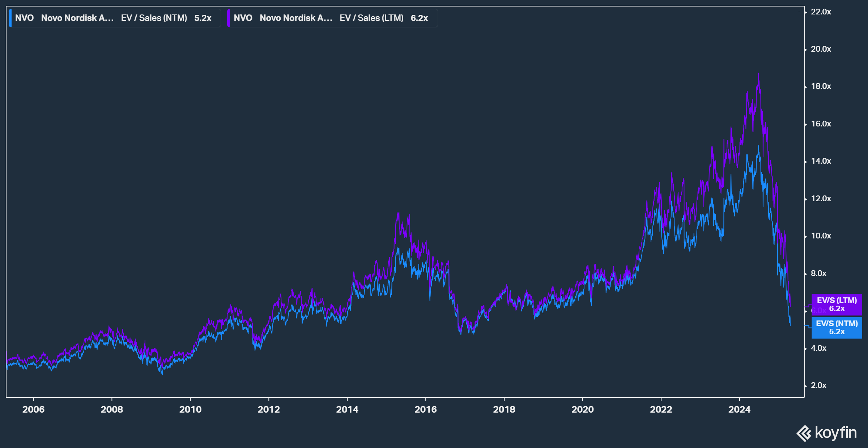Click the 2.0x y-axis label

pyautogui.click(x=819, y=385)
